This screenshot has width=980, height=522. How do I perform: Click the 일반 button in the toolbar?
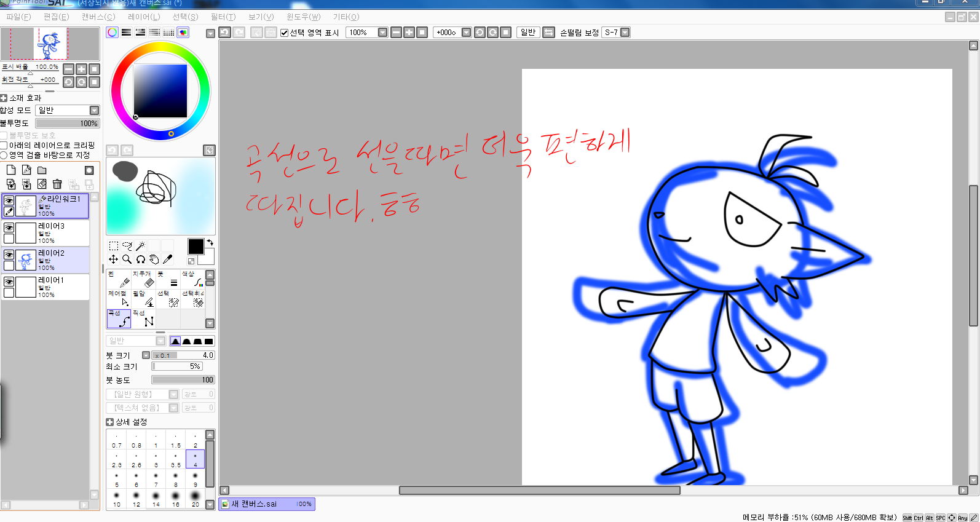[x=528, y=33]
